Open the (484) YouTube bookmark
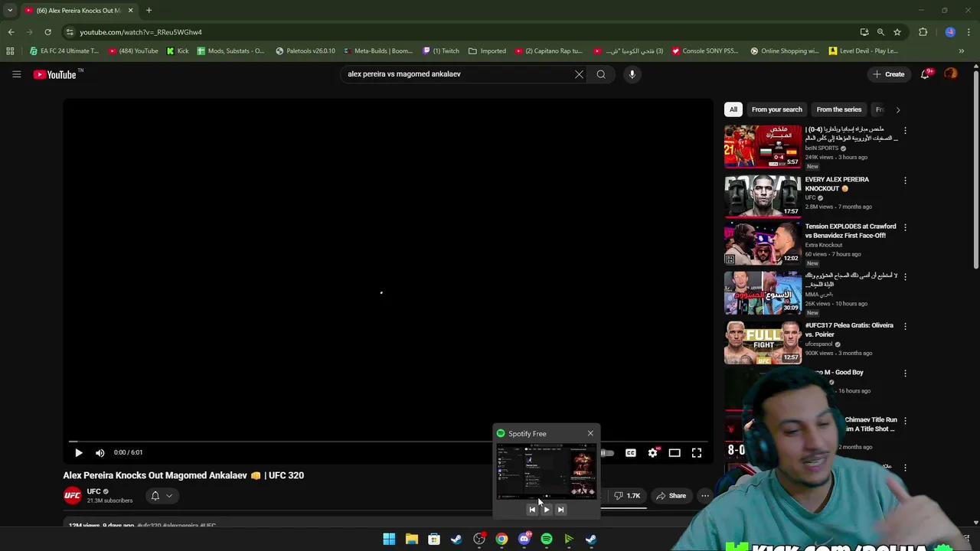This screenshot has height=551, width=980. pyautogui.click(x=133, y=51)
